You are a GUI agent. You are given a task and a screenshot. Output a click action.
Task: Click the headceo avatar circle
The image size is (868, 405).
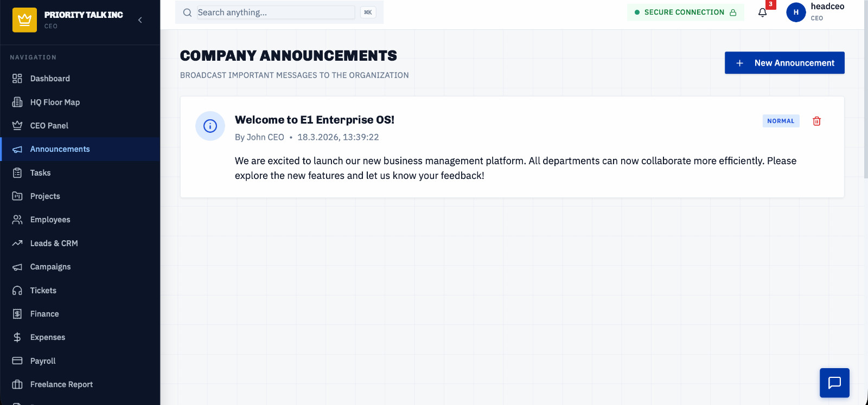click(796, 12)
